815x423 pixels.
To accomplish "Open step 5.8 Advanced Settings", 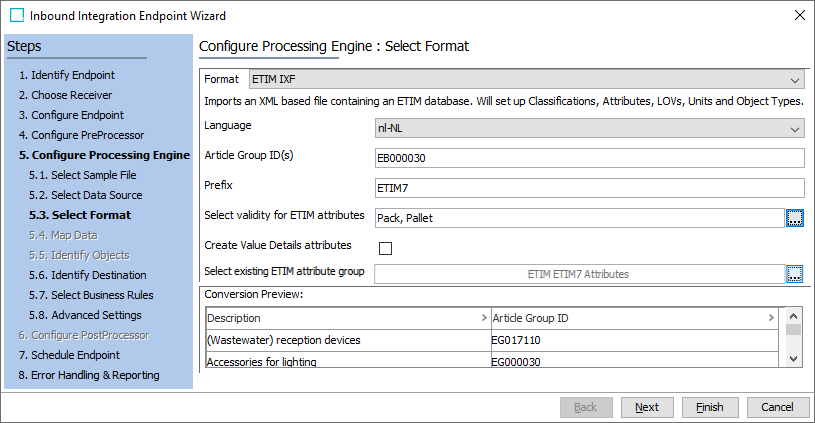I will click(84, 315).
